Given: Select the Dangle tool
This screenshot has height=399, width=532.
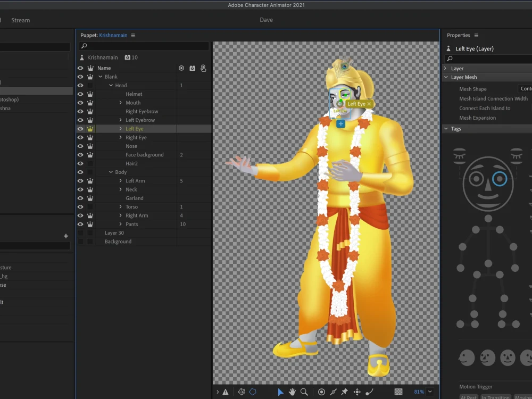Looking at the screenshot, I should (x=370, y=392).
